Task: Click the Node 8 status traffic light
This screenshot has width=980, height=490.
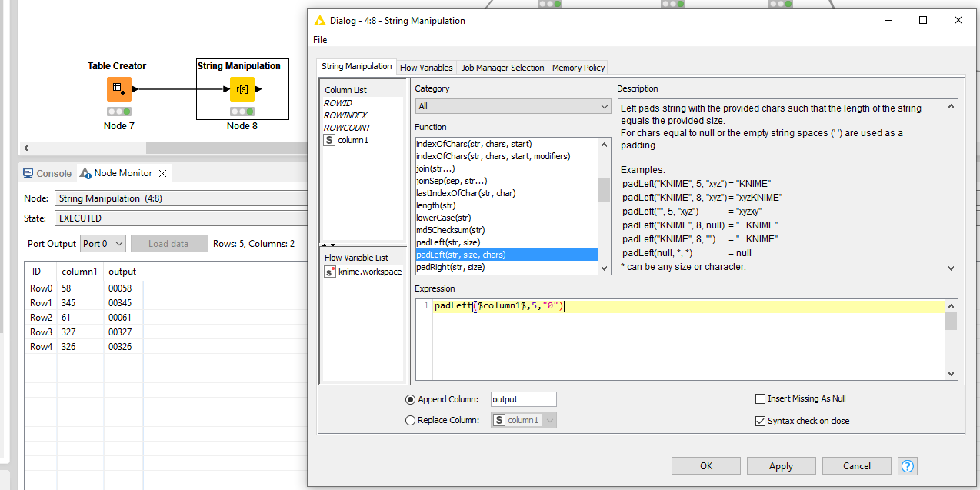Action: (x=242, y=112)
